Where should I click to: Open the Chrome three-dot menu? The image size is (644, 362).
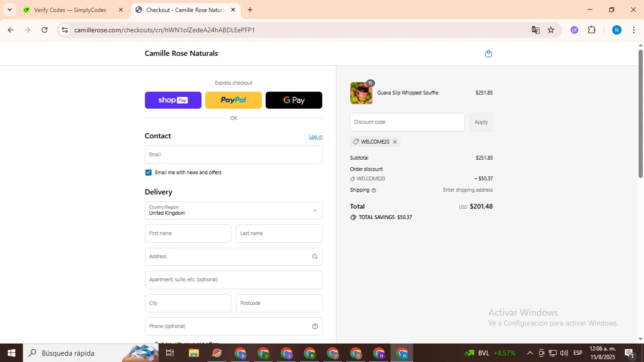click(x=634, y=30)
